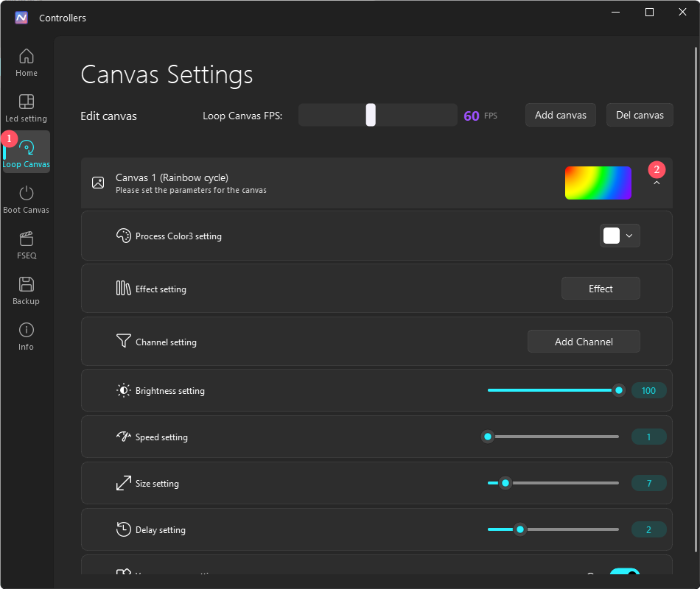Image resolution: width=700 pixels, height=589 pixels.
Task: Close the Controllers window
Action: click(x=682, y=12)
